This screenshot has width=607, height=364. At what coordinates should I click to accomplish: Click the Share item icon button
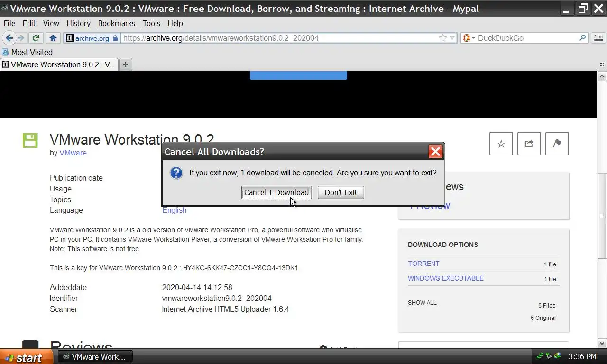pos(529,144)
